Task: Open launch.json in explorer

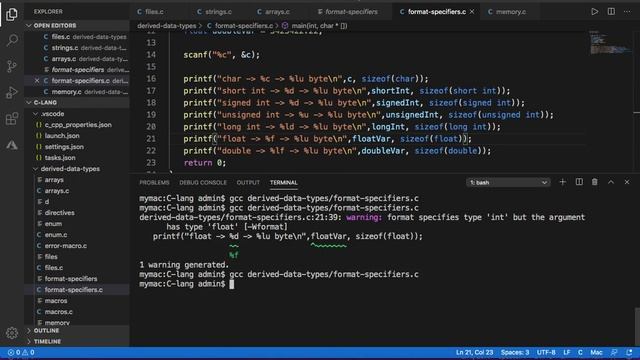Action: [x=62, y=136]
